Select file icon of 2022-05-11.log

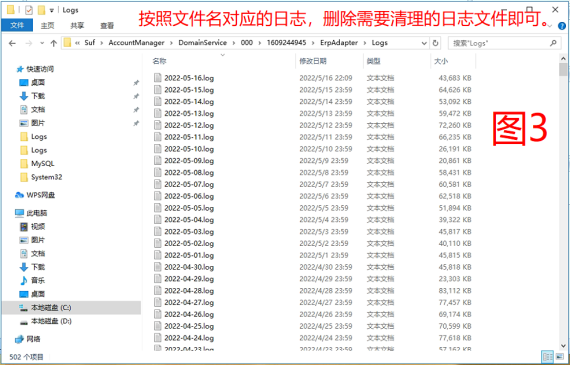coord(157,137)
